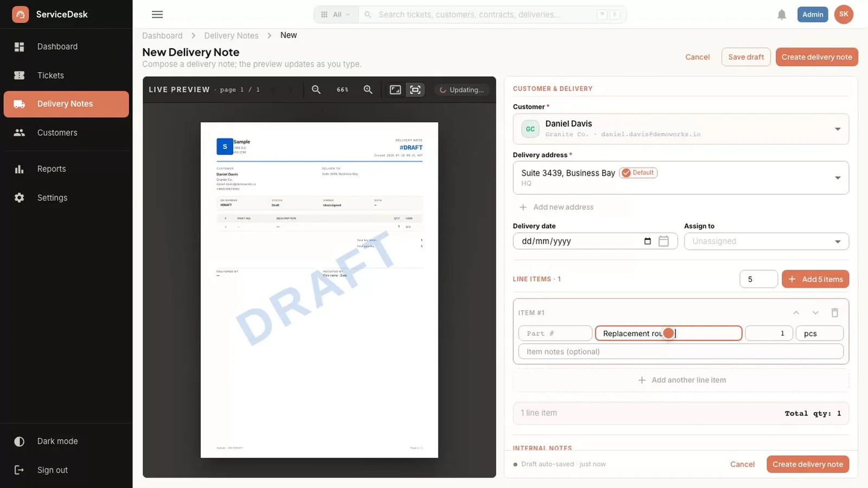Click bottom Cancel link
This screenshot has height=488, width=868.
(x=742, y=464)
